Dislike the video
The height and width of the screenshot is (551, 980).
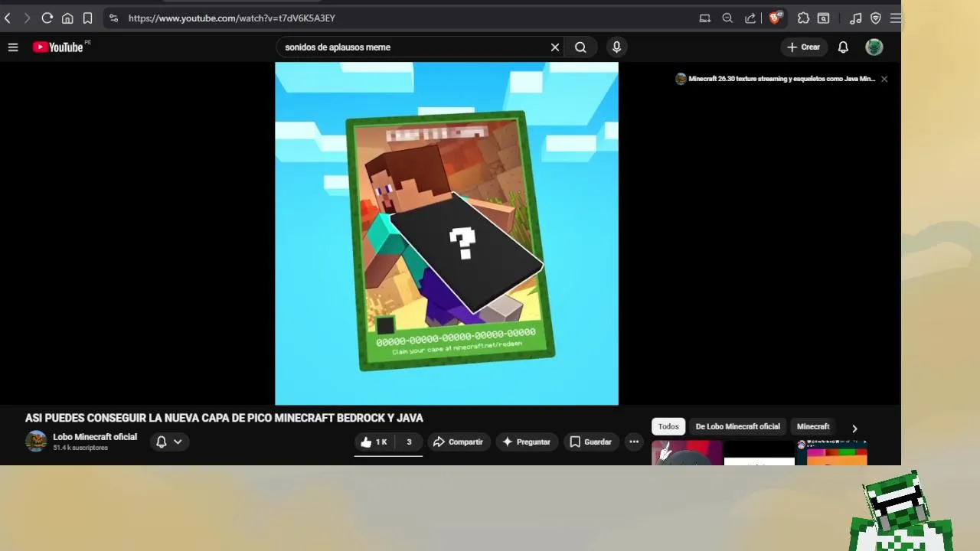click(409, 442)
